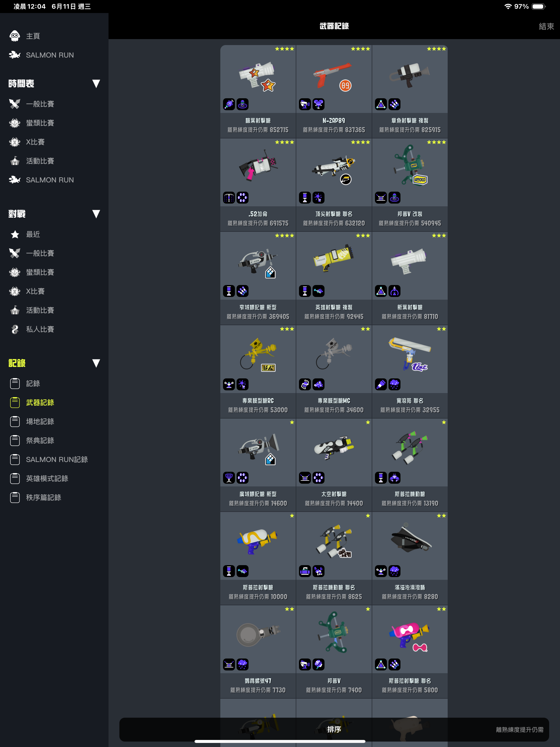This screenshot has width=560, height=747.
Task: Open the 廣域標記槍 新型 weapon name label
Action: (x=258, y=494)
